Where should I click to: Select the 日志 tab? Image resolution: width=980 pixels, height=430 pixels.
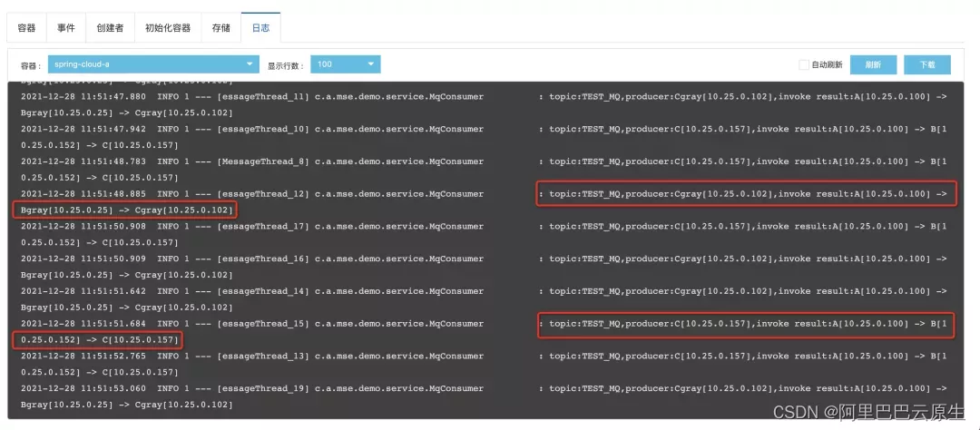tap(260, 27)
